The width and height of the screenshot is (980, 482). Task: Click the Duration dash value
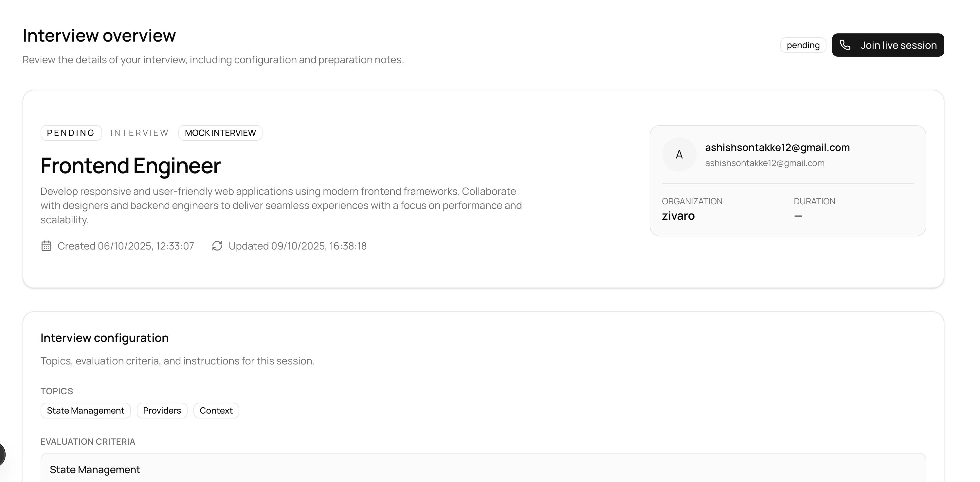798,216
